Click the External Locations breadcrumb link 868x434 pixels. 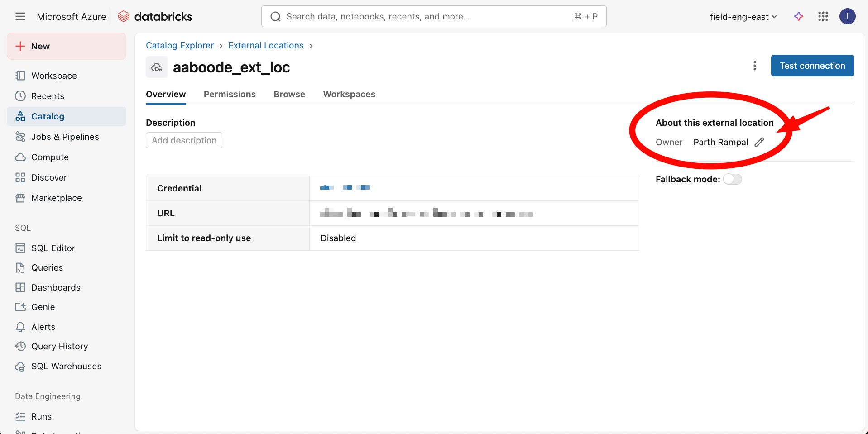click(x=266, y=45)
